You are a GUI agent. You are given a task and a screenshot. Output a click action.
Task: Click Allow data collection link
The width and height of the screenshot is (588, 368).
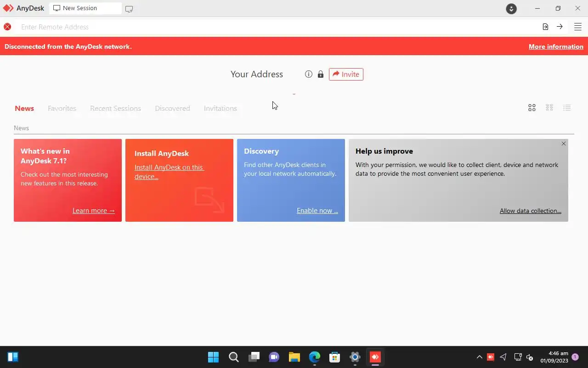(x=531, y=211)
